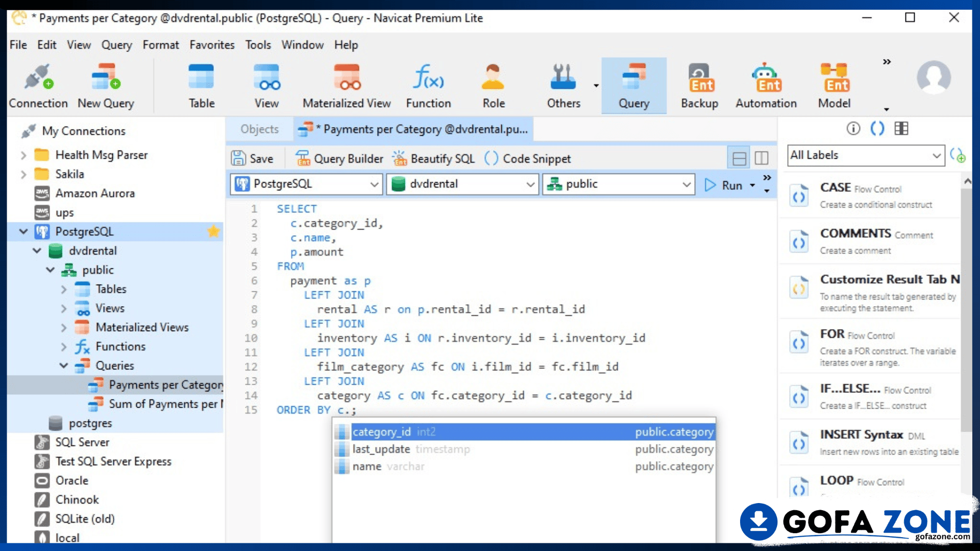Viewport: 980px width, 551px height.
Task: Open the Role toolbar icon
Action: (494, 86)
